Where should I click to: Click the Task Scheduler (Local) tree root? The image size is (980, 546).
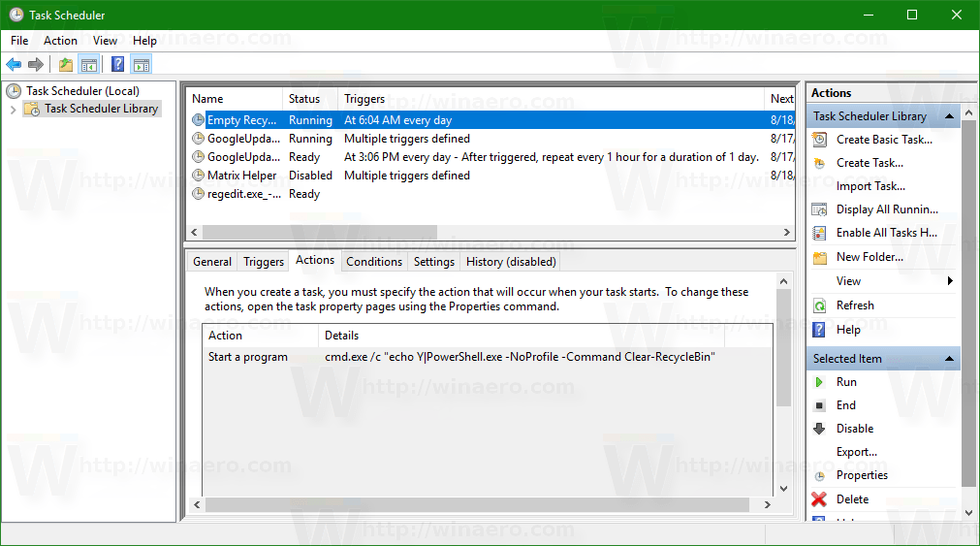[82, 91]
